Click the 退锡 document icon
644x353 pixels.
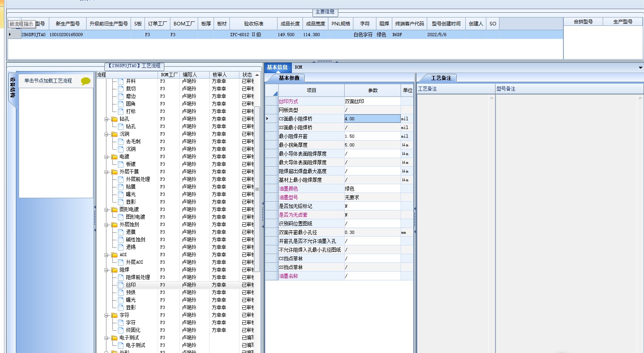coord(121,247)
